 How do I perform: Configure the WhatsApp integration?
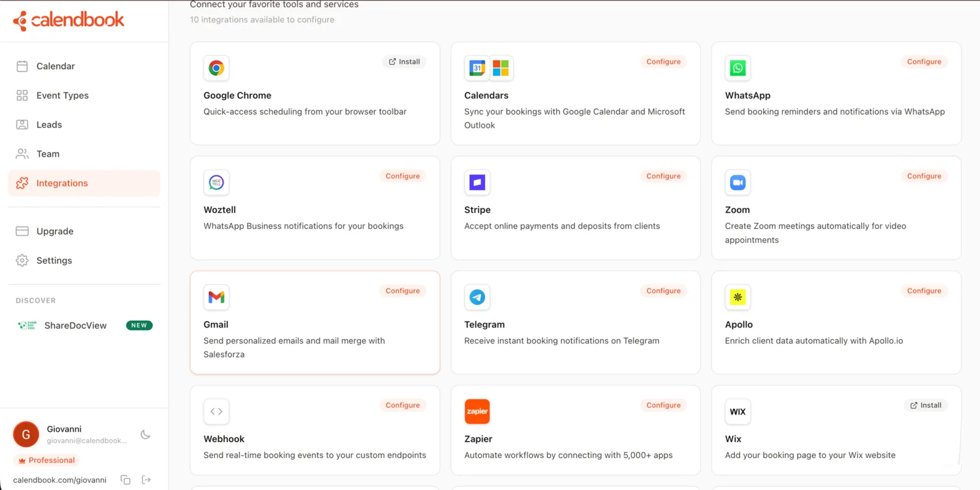coord(924,62)
